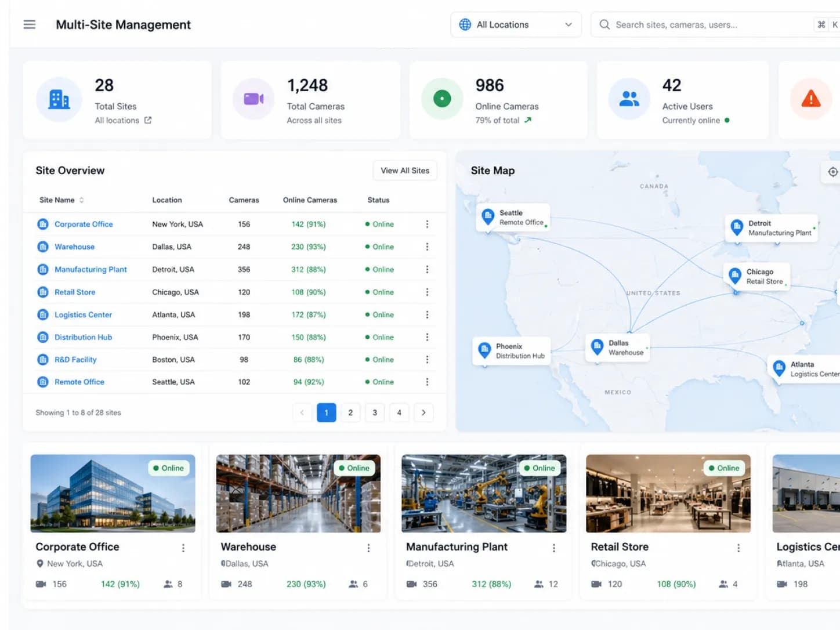This screenshot has height=630, width=840.
Task: Go to next page with right chevron
Action: pyautogui.click(x=423, y=412)
